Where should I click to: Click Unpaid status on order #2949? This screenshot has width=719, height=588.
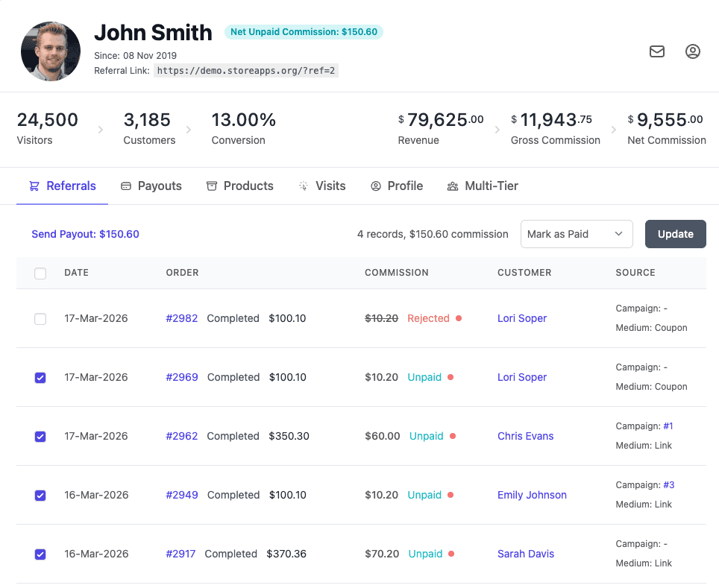424,495
